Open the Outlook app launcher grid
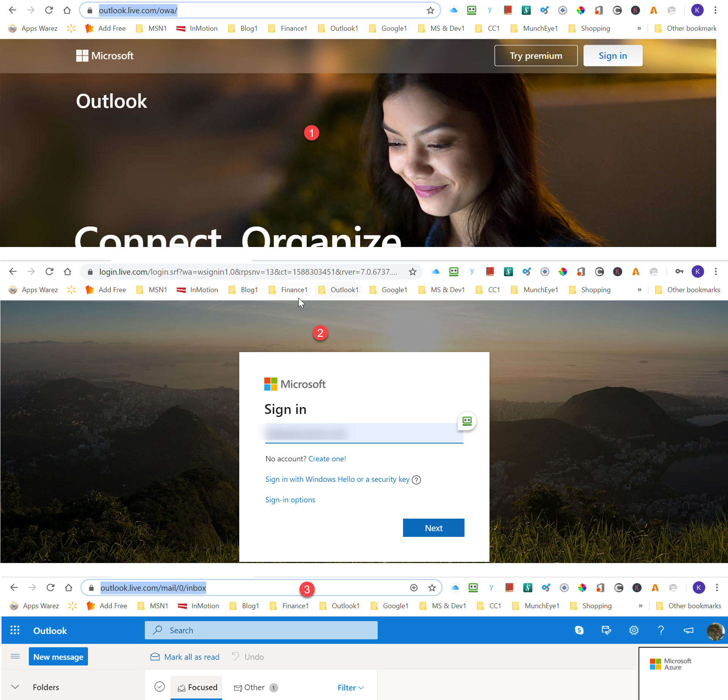 tap(15, 630)
